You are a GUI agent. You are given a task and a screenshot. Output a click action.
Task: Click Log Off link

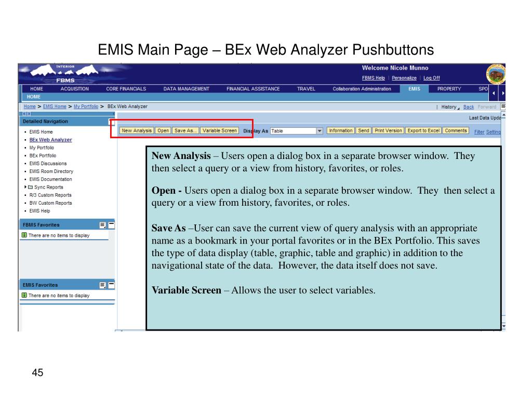pyautogui.click(x=432, y=78)
